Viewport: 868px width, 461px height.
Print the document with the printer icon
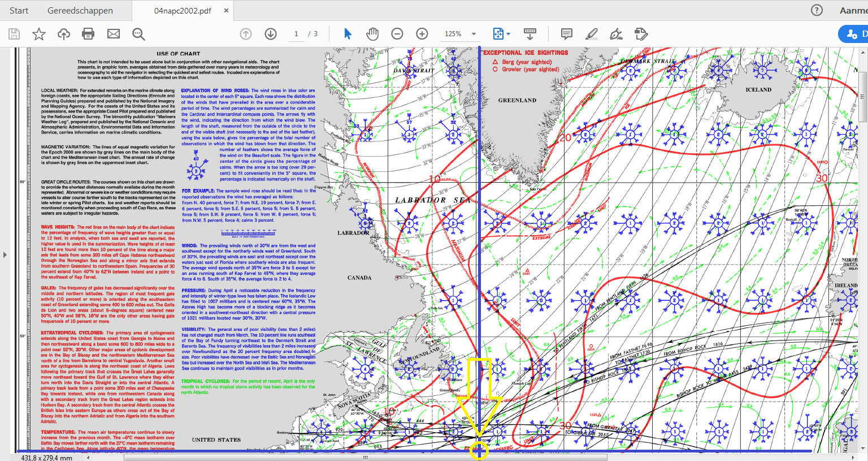point(88,34)
